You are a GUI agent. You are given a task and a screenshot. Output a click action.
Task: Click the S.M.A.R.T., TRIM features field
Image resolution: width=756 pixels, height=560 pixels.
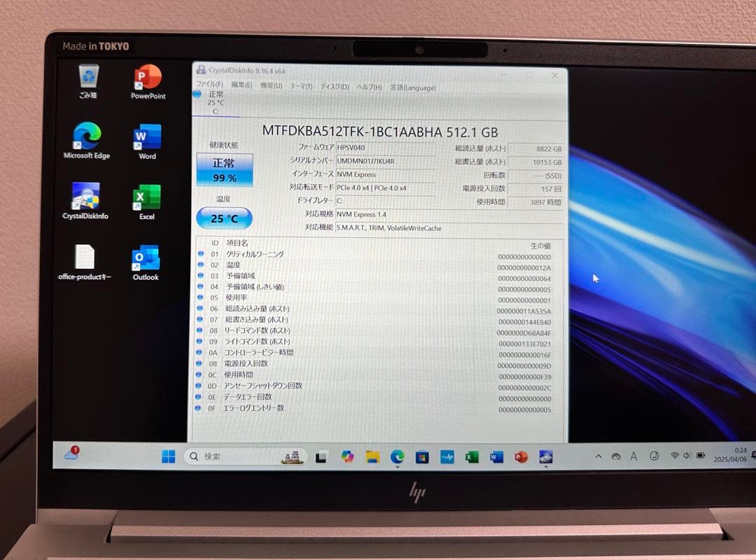click(449, 228)
